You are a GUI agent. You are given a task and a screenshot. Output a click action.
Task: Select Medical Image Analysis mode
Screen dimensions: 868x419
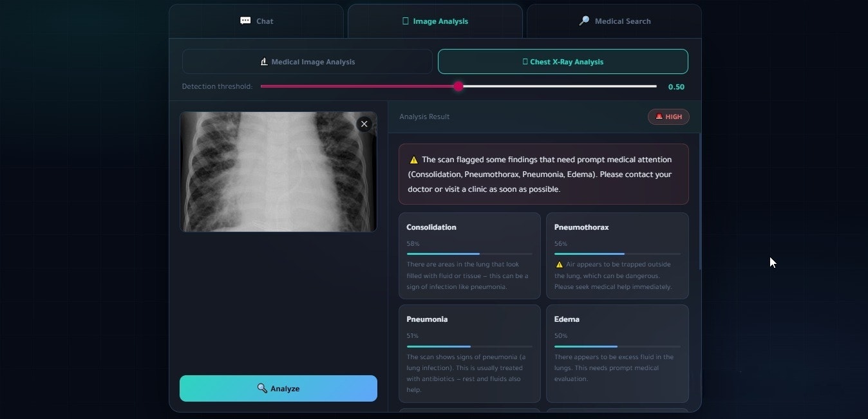[x=307, y=62]
